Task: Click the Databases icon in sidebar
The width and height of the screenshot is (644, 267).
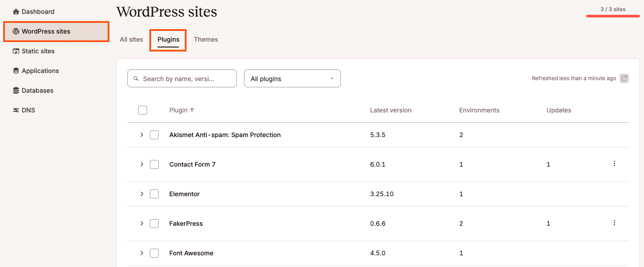Action: point(16,90)
